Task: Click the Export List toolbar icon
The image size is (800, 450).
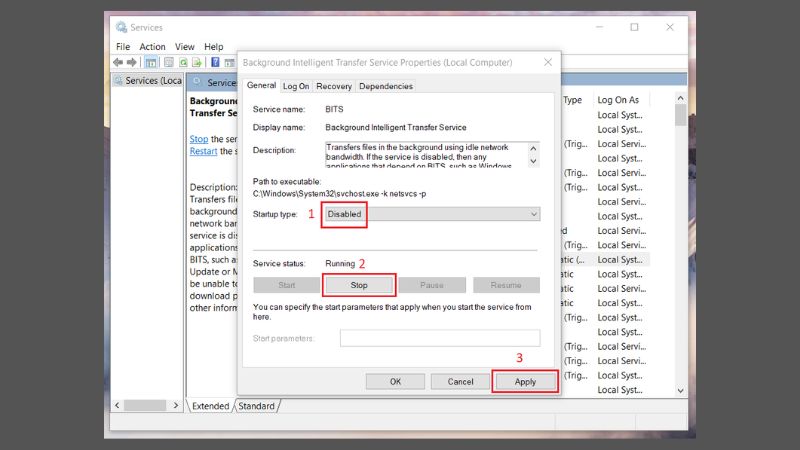Action: click(198, 62)
